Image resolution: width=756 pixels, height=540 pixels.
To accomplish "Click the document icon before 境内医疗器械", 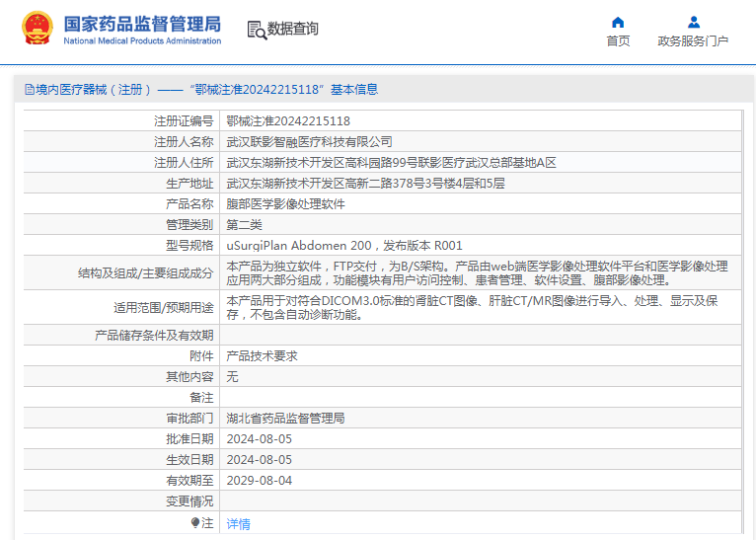I will click(x=30, y=90).
